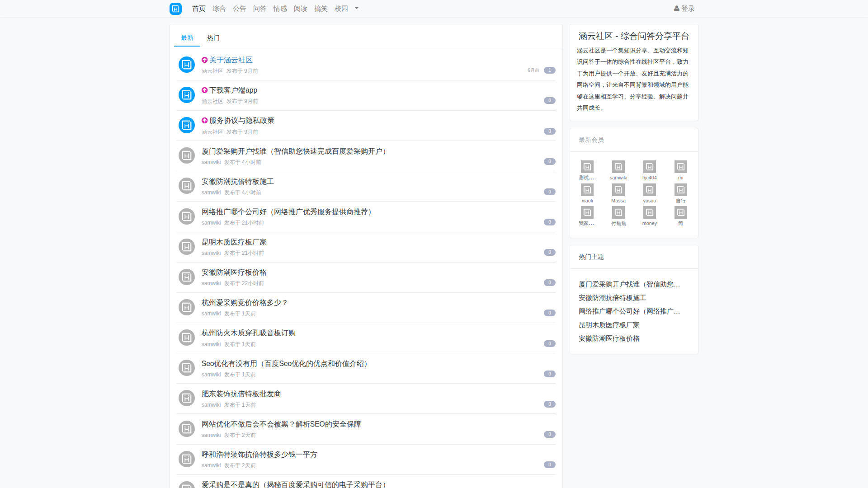Screen dimensions: 868x488
Task: Click the 登录 login link
Action: (688, 9)
